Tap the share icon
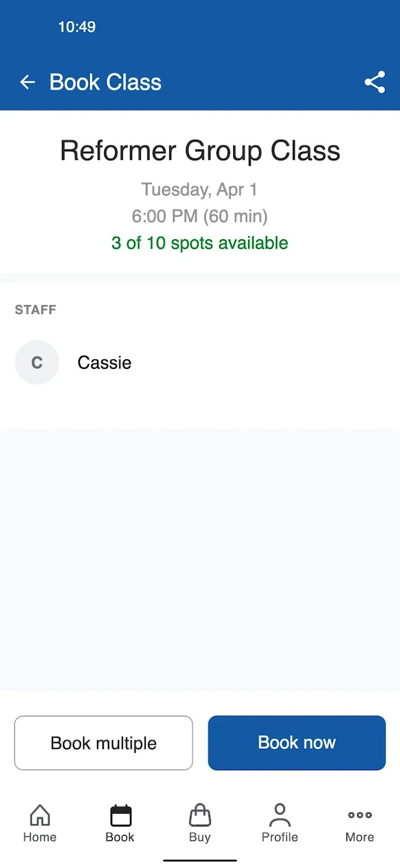This screenshot has width=400, height=868. (x=375, y=83)
